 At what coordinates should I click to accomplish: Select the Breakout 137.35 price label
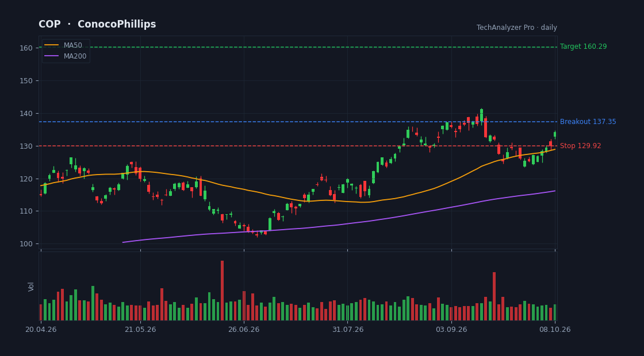[x=588, y=122]
